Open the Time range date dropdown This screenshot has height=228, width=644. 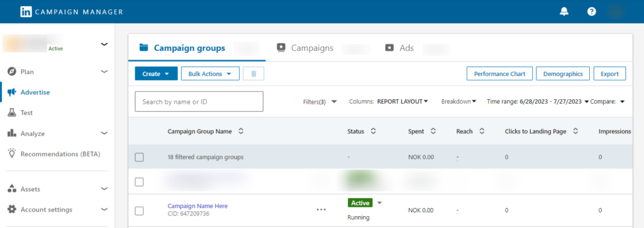pos(538,102)
